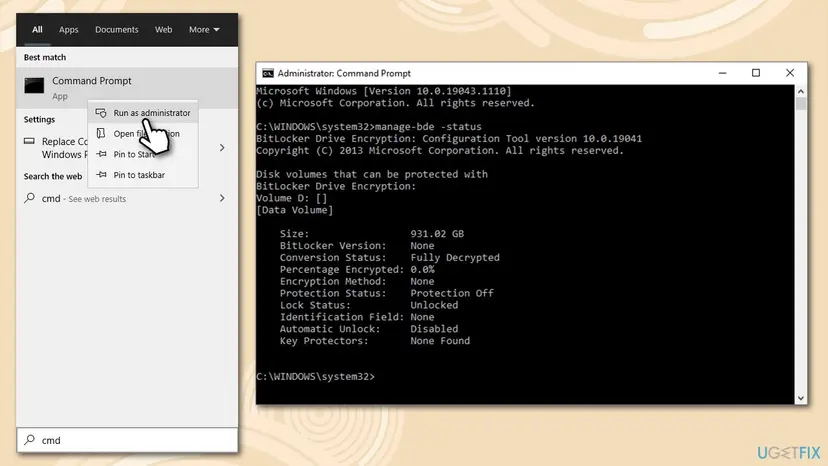Click the Automatic Unlock Disabled value
The width and height of the screenshot is (828, 466).
coord(434,329)
